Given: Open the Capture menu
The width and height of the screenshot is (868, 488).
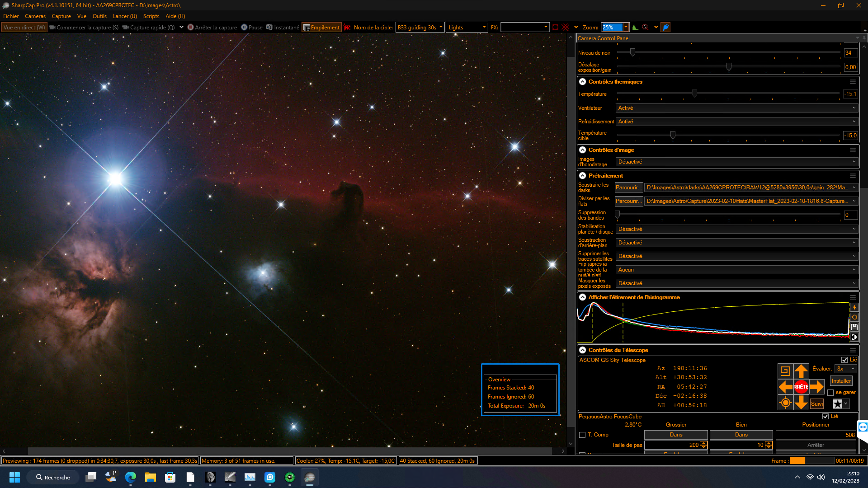Looking at the screenshot, I should point(61,16).
